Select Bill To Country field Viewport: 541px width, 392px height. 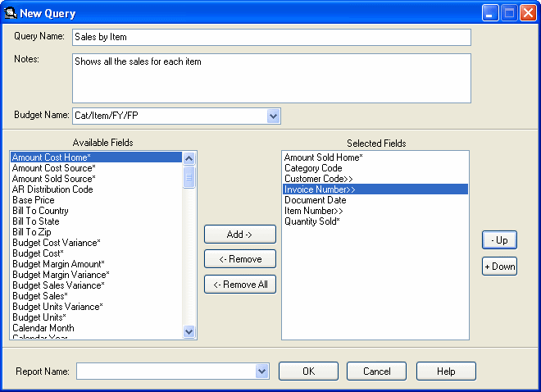96,211
